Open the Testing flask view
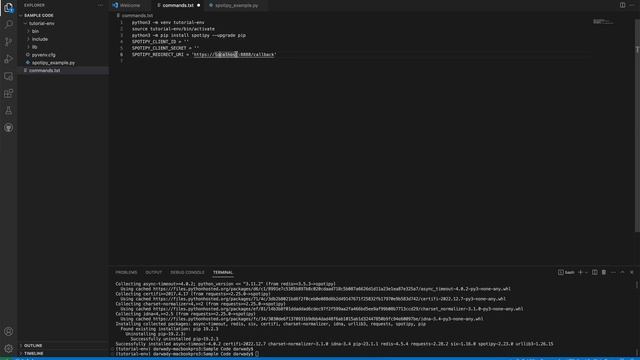Screen dimensions: 640x360 coord(8,111)
